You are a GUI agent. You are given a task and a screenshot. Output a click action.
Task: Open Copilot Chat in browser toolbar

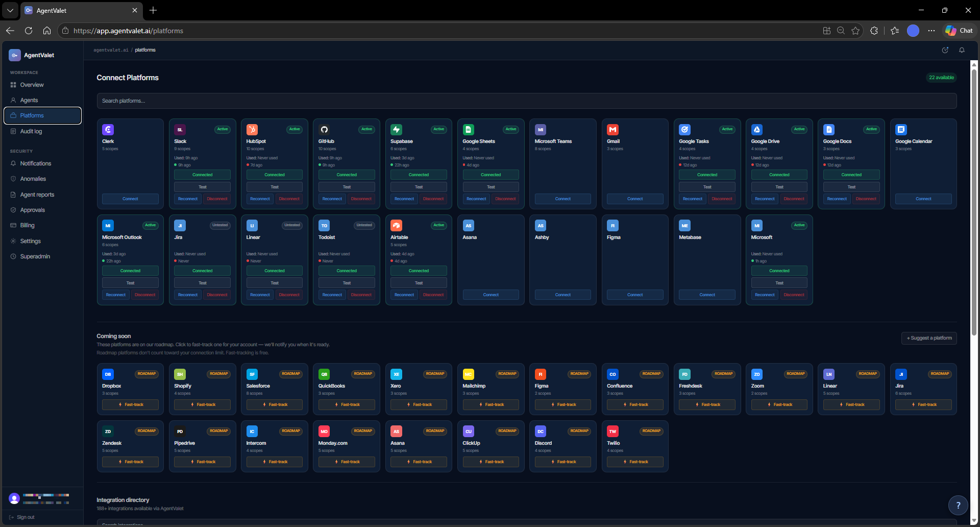pos(959,31)
